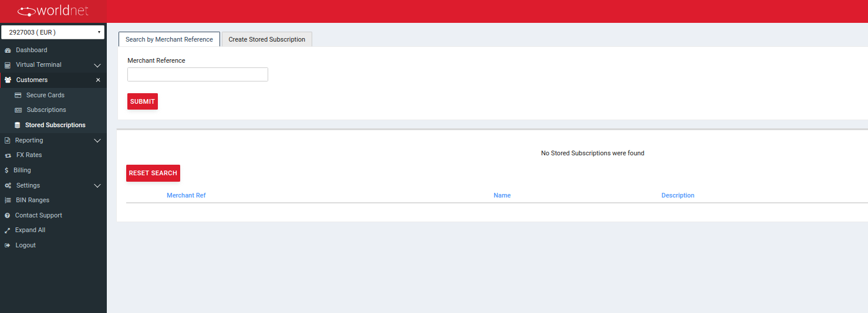Image resolution: width=868 pixels, height=313 pixels.
Task: Open Stored Subscriptions
Action: [x=55, y=125]
